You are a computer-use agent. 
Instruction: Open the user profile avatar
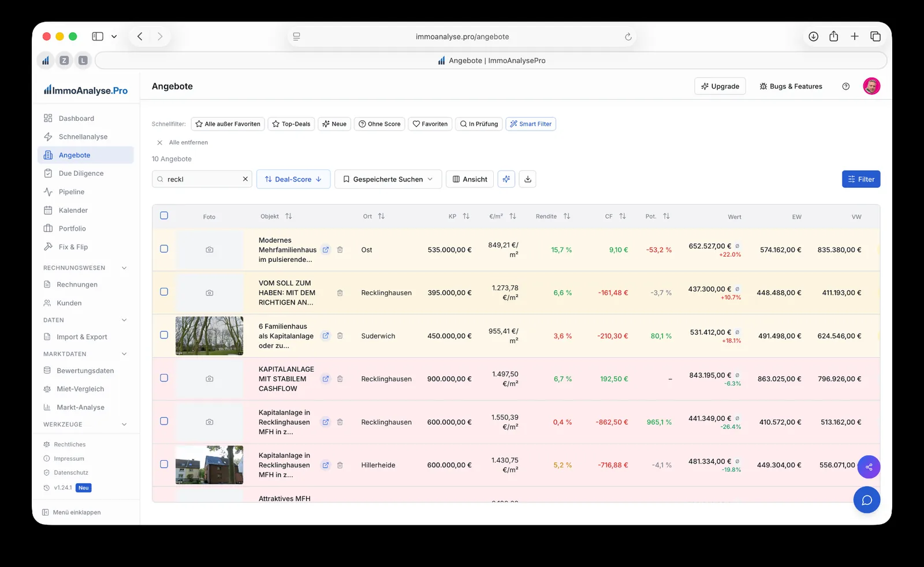(871, 86)
